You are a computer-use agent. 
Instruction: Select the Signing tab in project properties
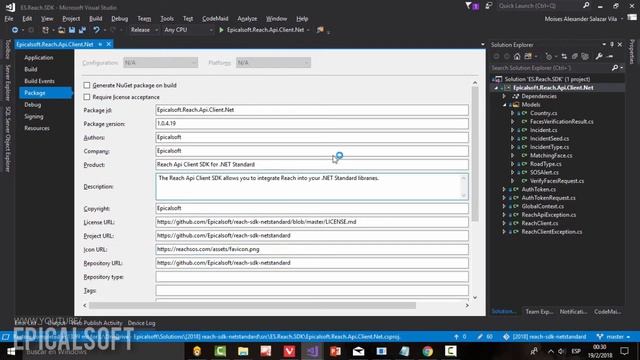pos(33,117)
